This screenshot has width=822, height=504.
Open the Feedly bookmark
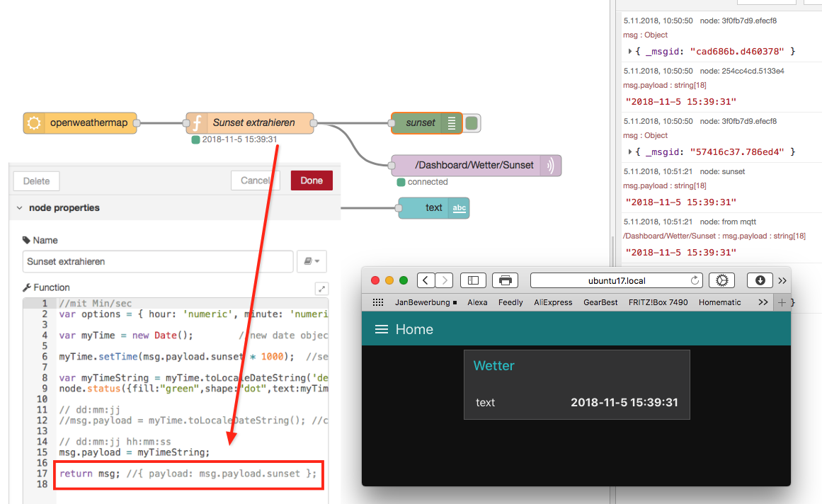[510, 302]
